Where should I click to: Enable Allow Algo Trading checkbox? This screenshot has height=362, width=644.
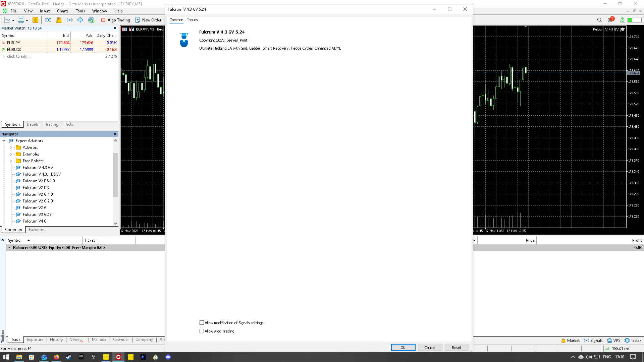202,331
